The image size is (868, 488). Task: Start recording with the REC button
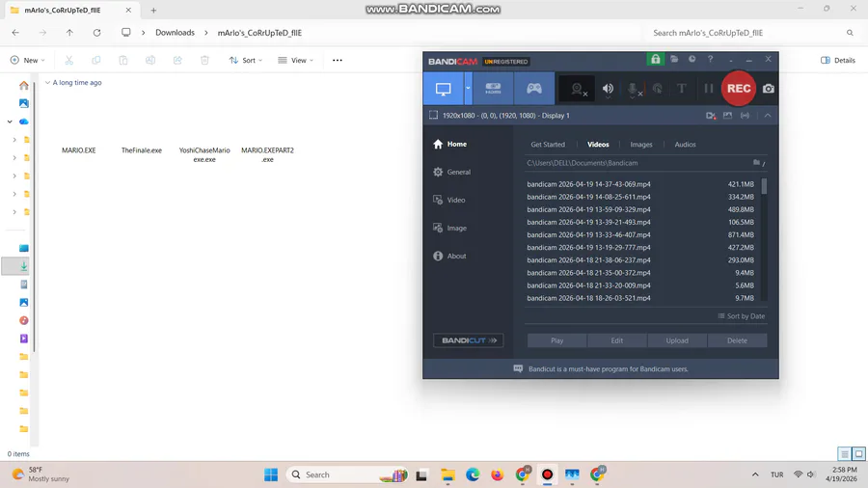[739, 89]
